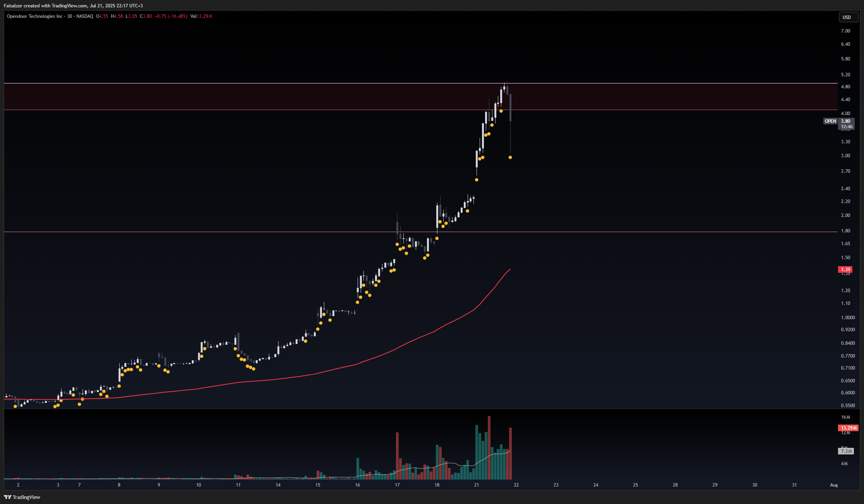Click the −0.75 (−16.48%) change text
Viewport: 864px width, 504px height.
pos(171,16)
